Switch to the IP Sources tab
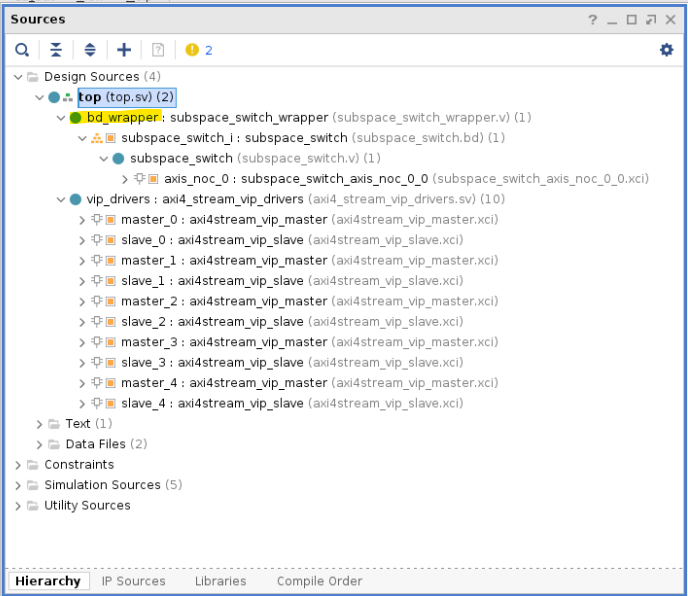Viewport: 688px width, 596px height. (135, 581)
